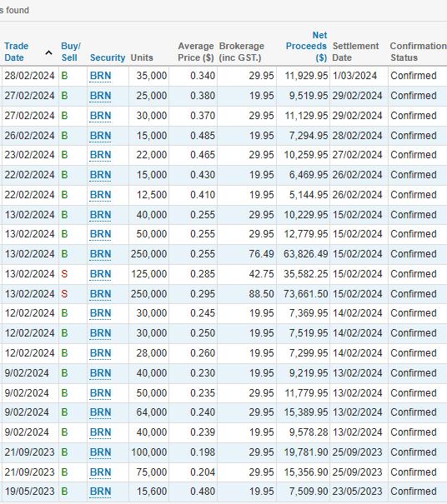Select 19/05/2023 trade date cell
This screenshot has width=447, height=504.
click(30, 492)
